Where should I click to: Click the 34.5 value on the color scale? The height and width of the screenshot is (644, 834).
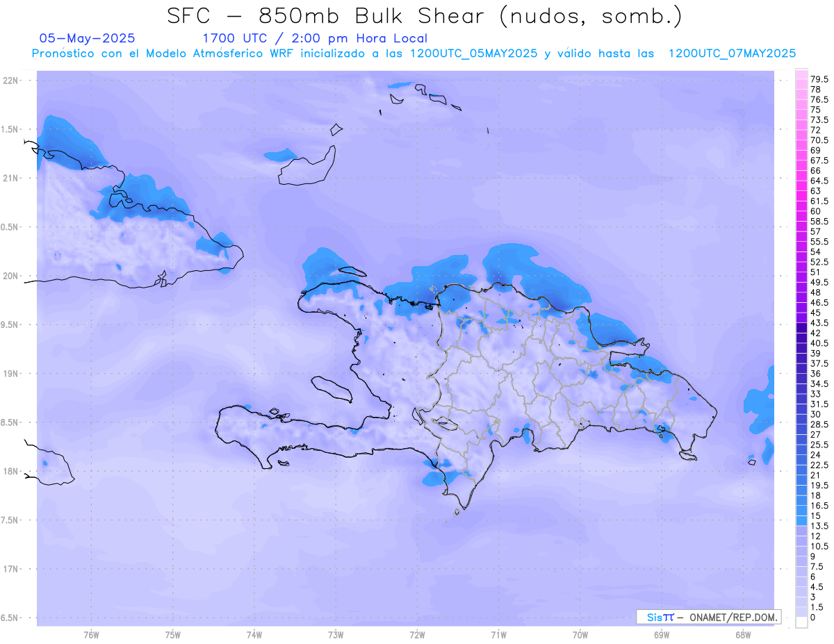(819, 383)
